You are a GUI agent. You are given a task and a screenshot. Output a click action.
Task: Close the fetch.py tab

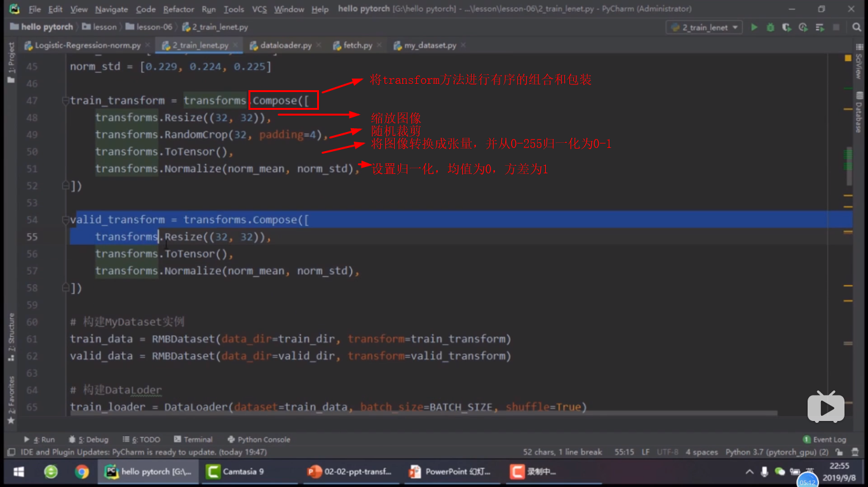(379, 45)
